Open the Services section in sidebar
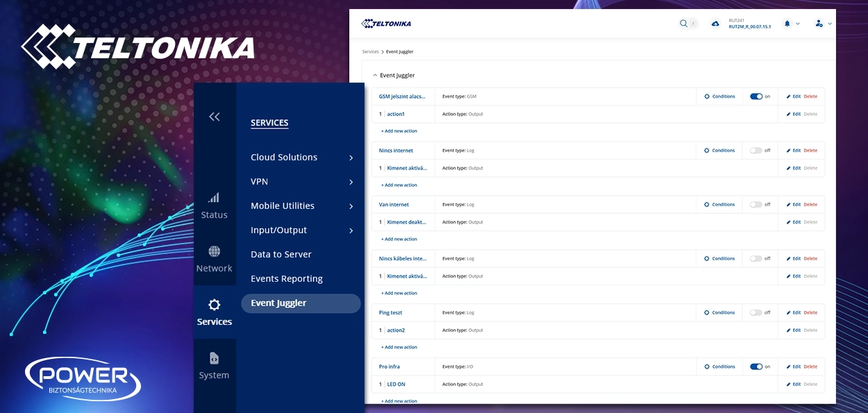 point(214,312)
